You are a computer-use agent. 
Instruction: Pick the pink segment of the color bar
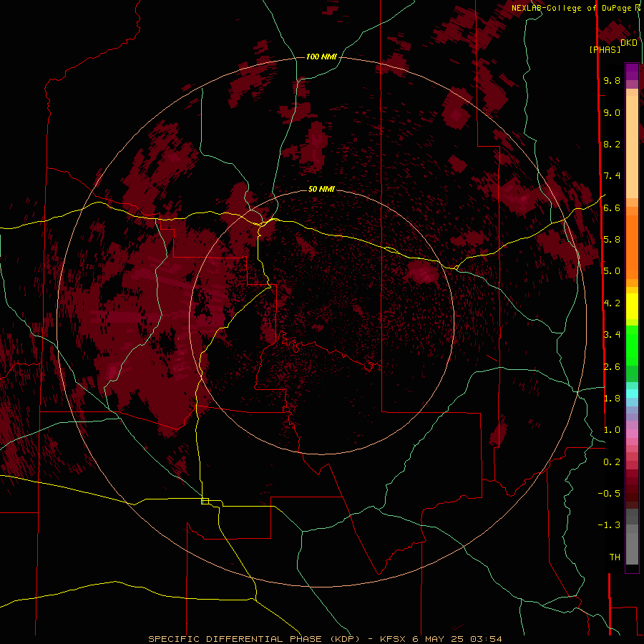click(x=632, y=434)
